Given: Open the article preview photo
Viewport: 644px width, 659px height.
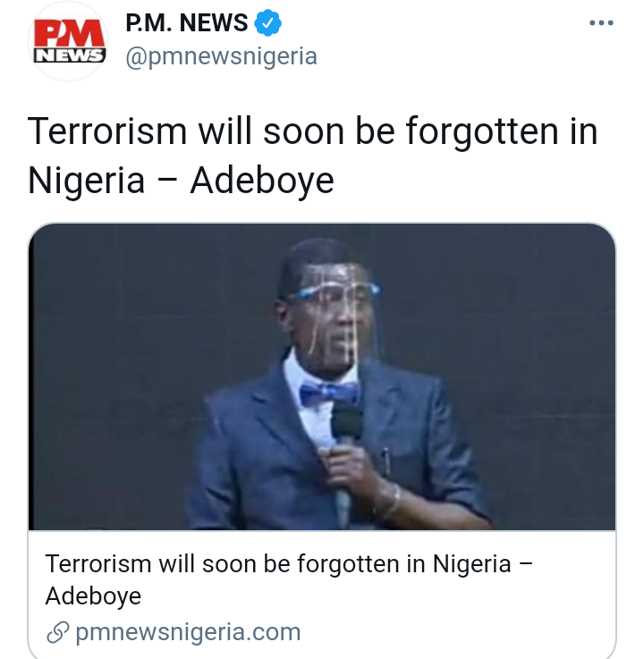Looking at the screenshot, I should click(322, 376).
